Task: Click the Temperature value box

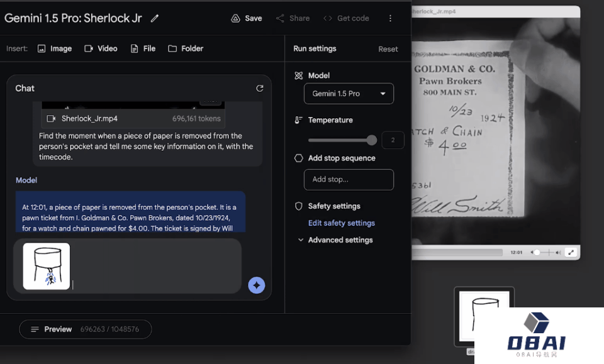Action: 393,140
